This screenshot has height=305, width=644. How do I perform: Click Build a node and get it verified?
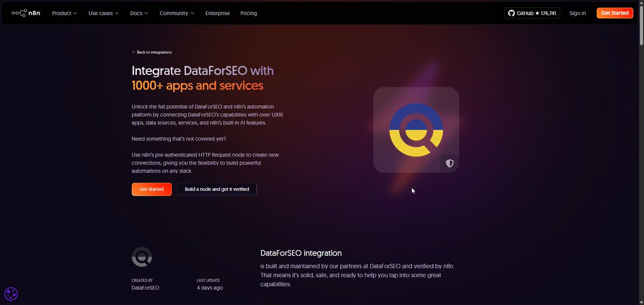[217, 189]
